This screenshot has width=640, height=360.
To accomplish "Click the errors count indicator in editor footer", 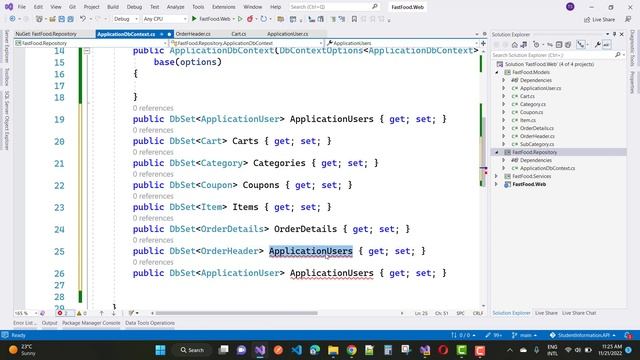I will (x=64, y=313).
